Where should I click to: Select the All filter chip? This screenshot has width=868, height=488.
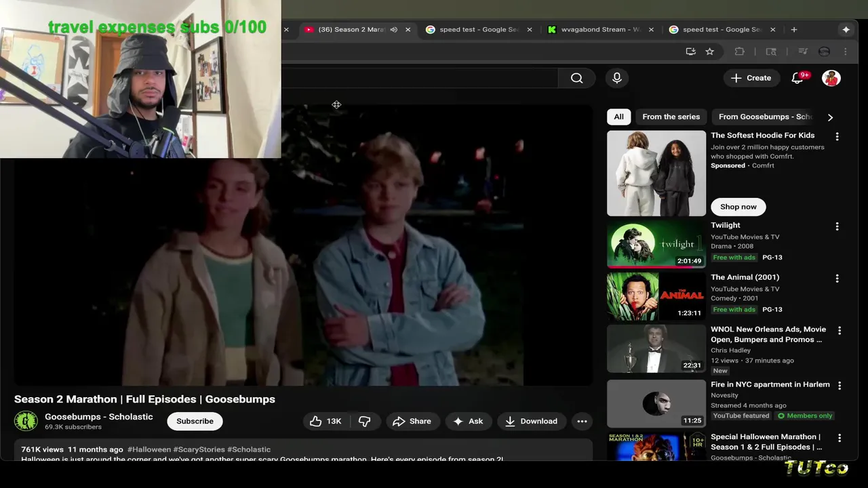click(x=618, y=117)
